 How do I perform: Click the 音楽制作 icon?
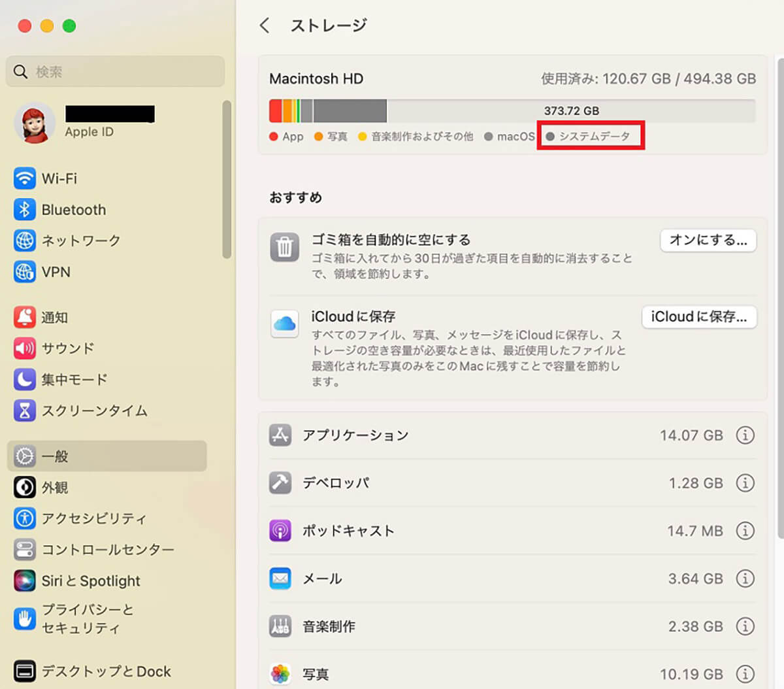pyautogui.click(x=280, y=626)
